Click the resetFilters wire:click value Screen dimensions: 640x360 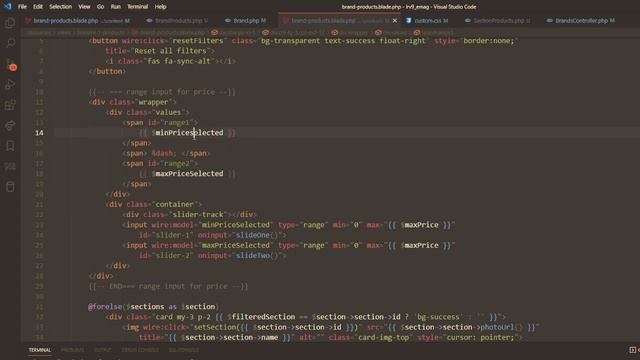[198, 40]
